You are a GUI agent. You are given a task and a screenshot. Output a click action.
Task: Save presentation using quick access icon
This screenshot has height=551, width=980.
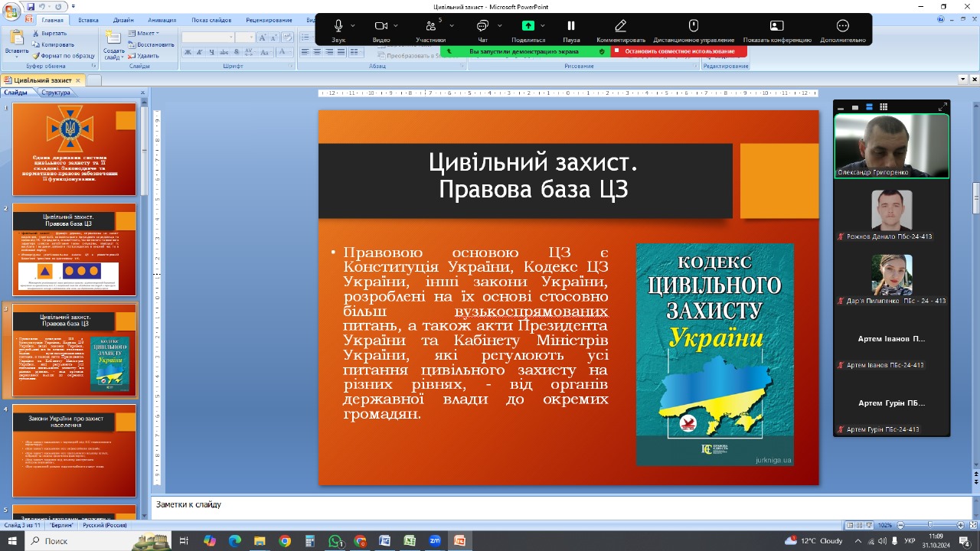(x=31, y=6)
